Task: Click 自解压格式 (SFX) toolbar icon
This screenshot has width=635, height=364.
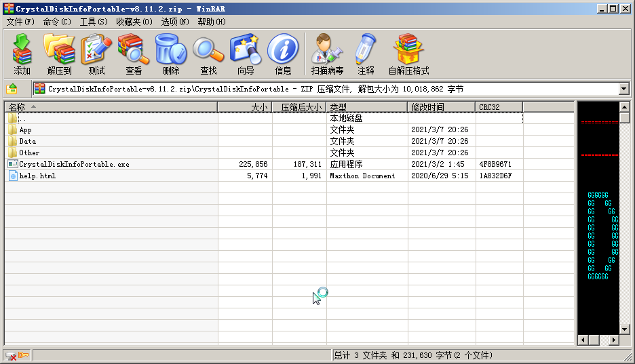Action: [x=408, y=54]
